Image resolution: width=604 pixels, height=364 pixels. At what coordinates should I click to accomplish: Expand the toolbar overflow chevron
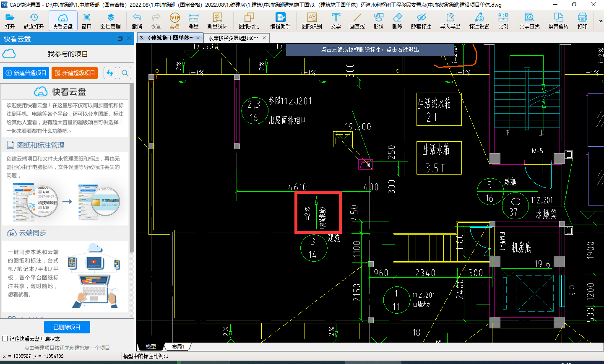[600, 21]
